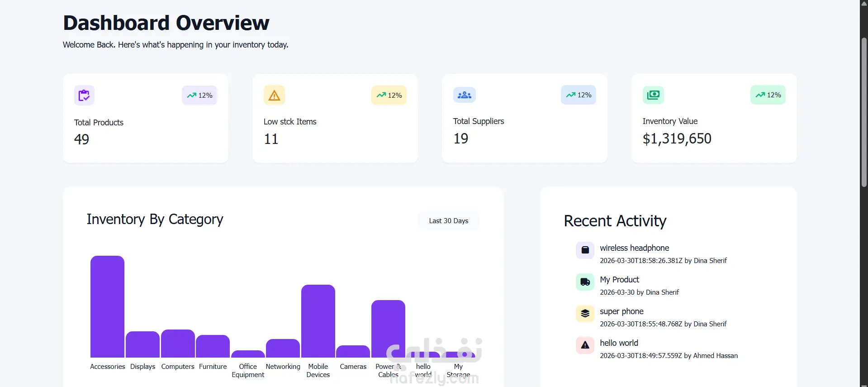Screen dimensions: 868x387
Task: Click the 12% trend badge on Inventory Value
Action: [768, 95]
